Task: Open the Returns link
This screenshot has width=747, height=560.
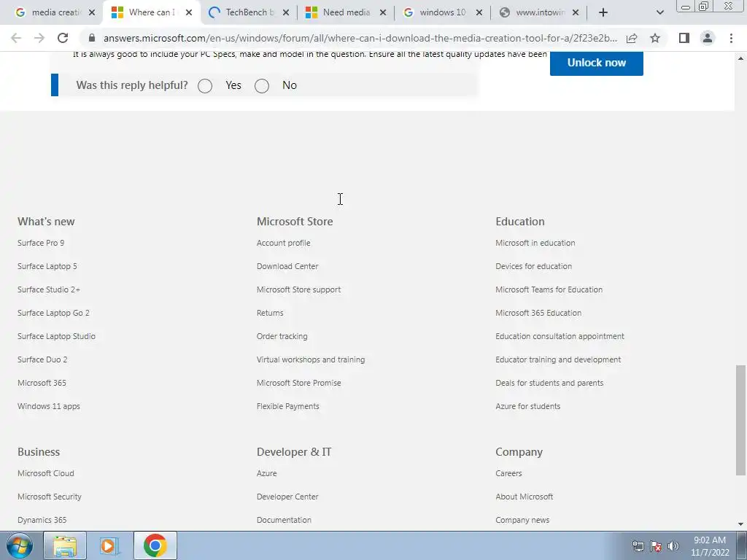Action: [270, 313]
